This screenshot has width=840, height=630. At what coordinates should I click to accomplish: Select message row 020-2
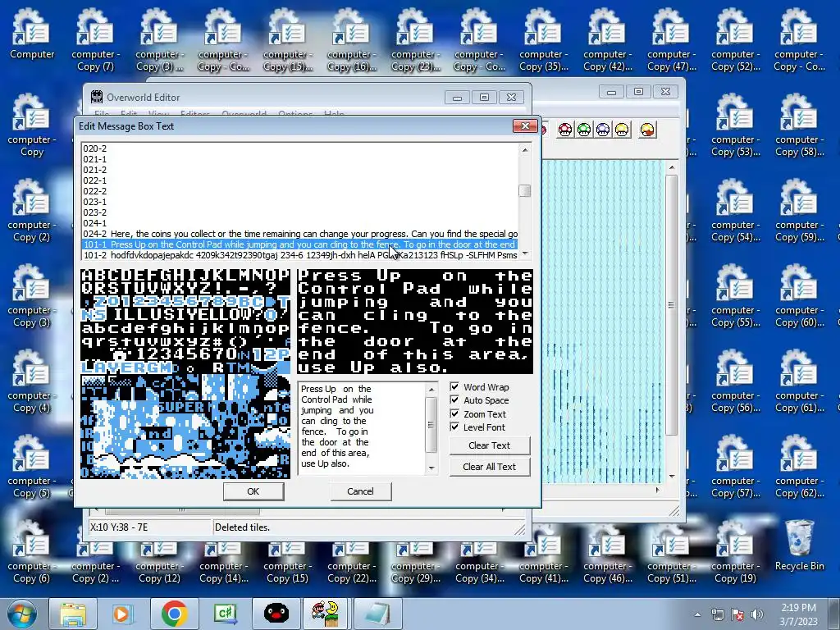click(x=300, y=148)
